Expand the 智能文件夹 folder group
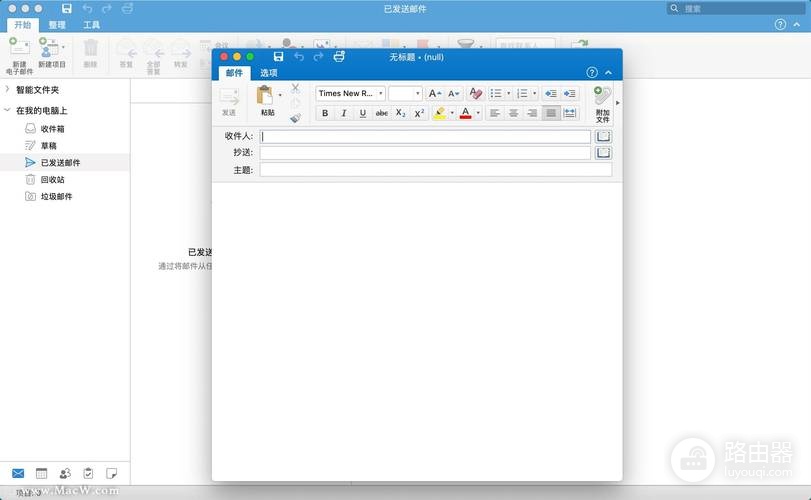 tap(7, 89)
